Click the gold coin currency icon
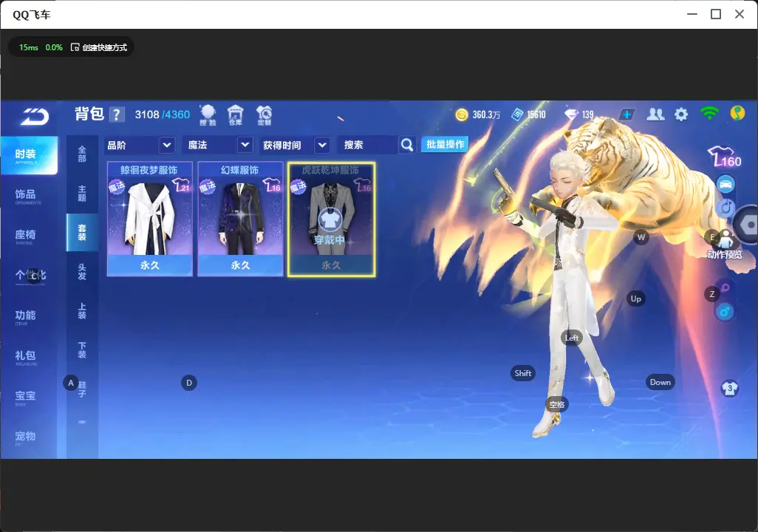The image size is (758, 532). 462,115
